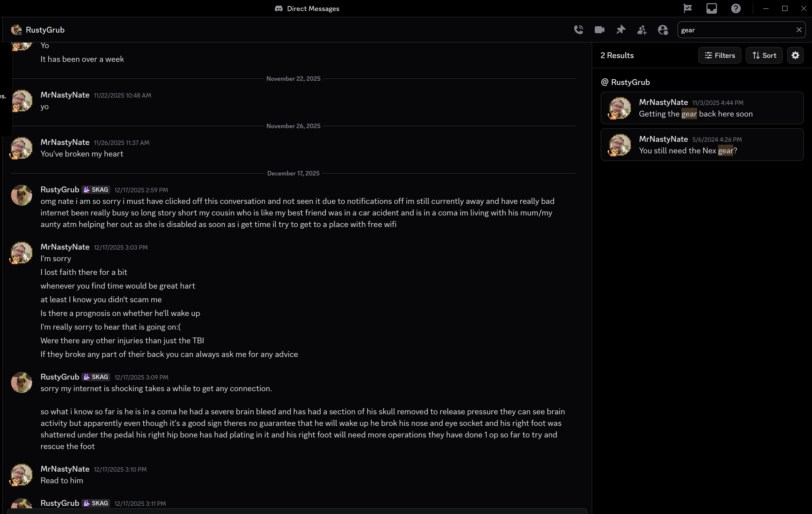Clear the 'gear' search with X
The width and height of the screenshot is (812, 514).
[799, 30]
